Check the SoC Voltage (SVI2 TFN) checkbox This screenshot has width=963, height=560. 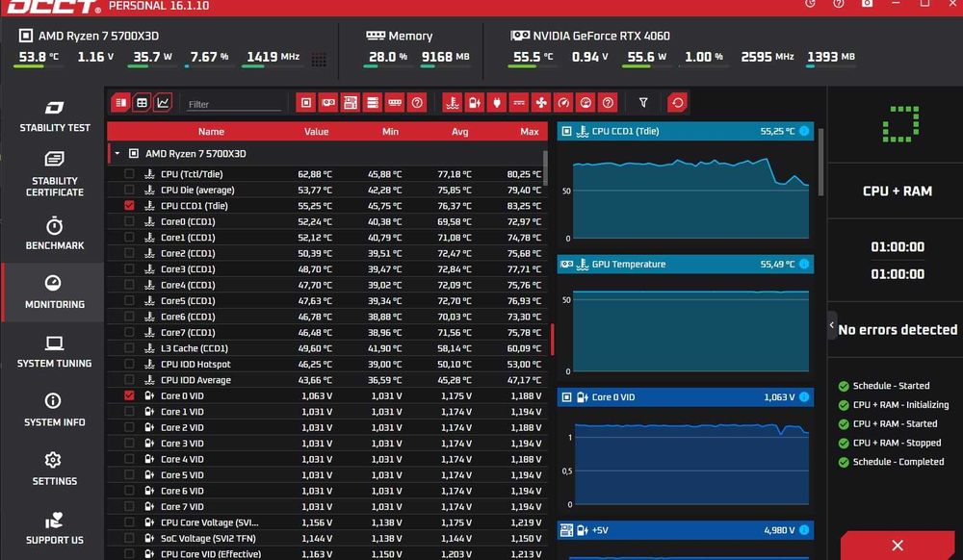[x=129, y=538]
